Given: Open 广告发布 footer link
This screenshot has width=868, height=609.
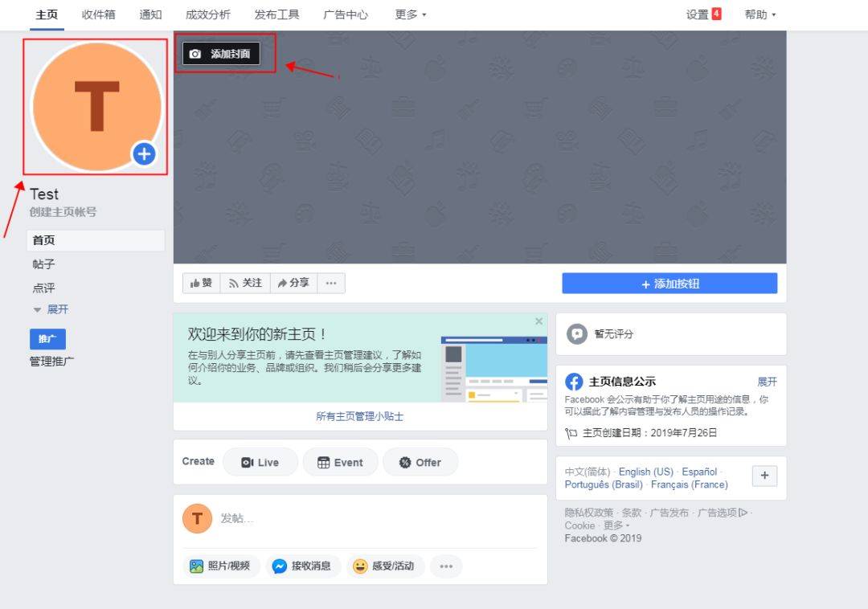Looking at the screenshot, I should (x=669, y=513).
